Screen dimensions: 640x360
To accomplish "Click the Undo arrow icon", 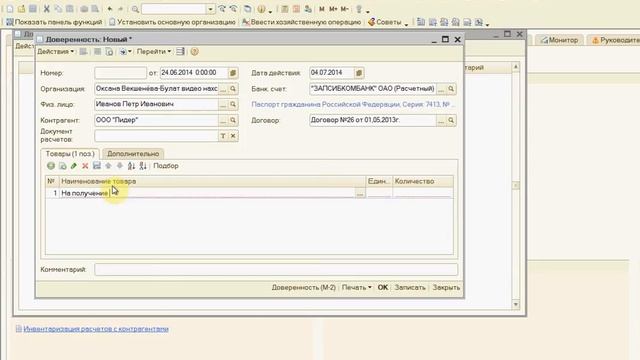I will (110, 9).
